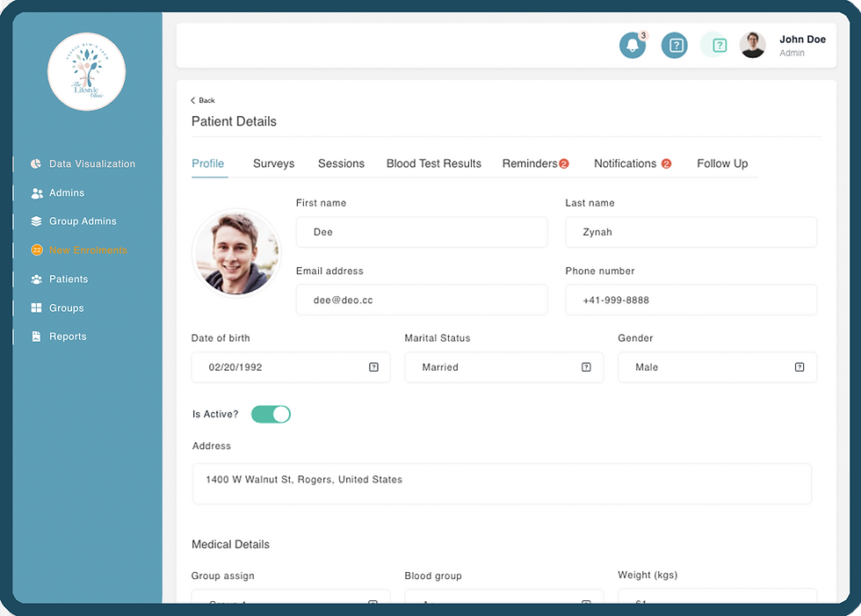This screenshot has height=616, width=861.
Task: Click the Group Admins layers icon
Action: 36,221
